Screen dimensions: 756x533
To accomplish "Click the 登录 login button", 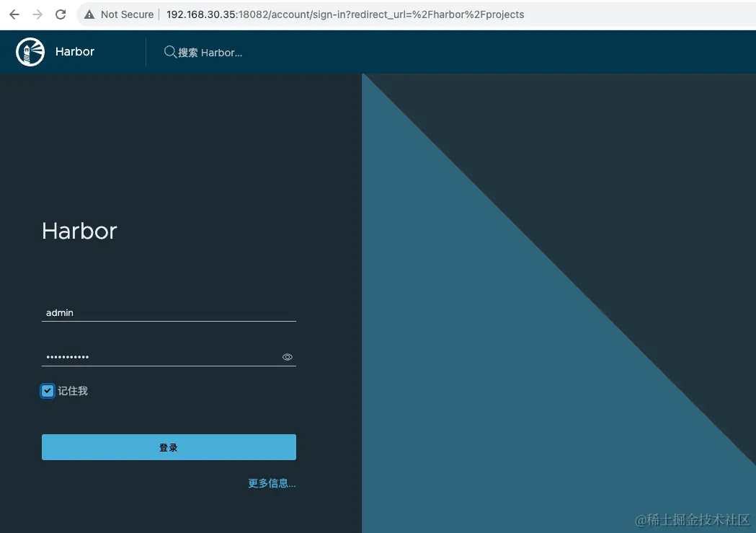I will point(169,447).
